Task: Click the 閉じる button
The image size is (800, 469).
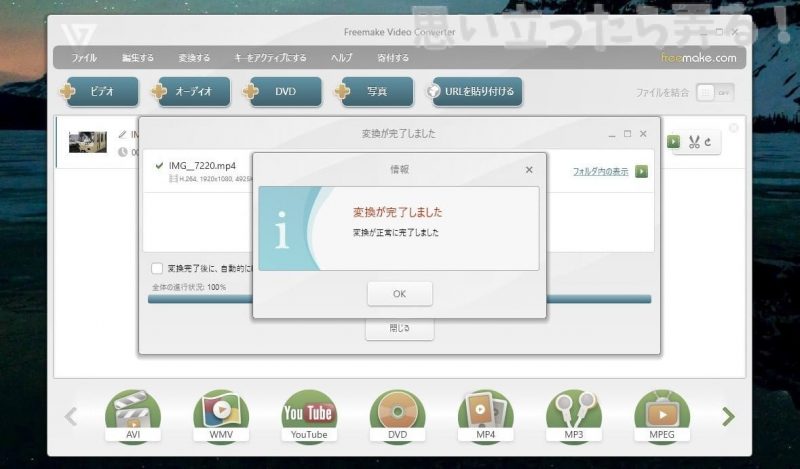Action: pos(399,329)
